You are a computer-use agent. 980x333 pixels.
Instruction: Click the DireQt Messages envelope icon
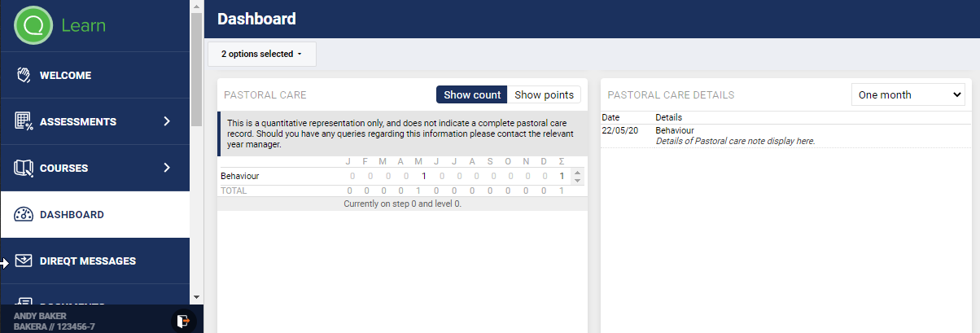[23, 261]
